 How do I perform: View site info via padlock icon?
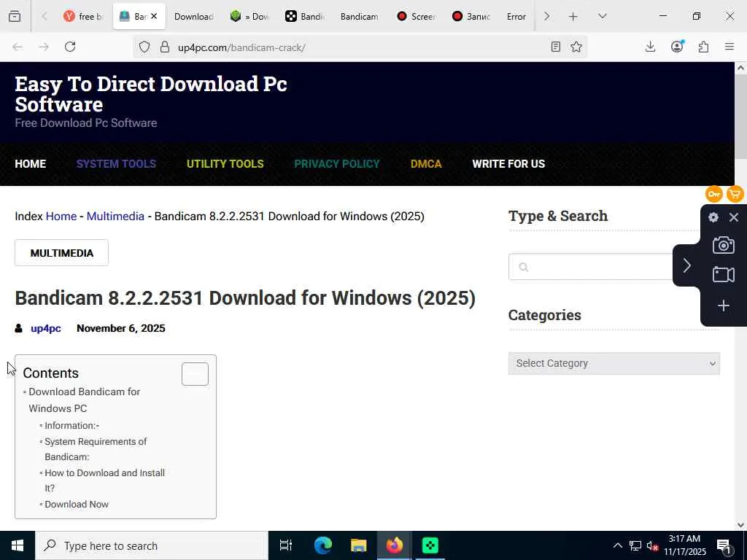(x=165, y=47)
